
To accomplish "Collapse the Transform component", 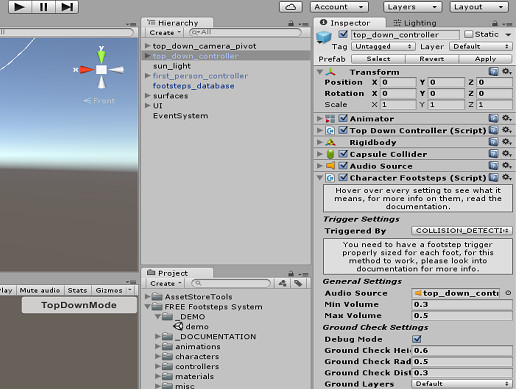I will click(320, 72).
